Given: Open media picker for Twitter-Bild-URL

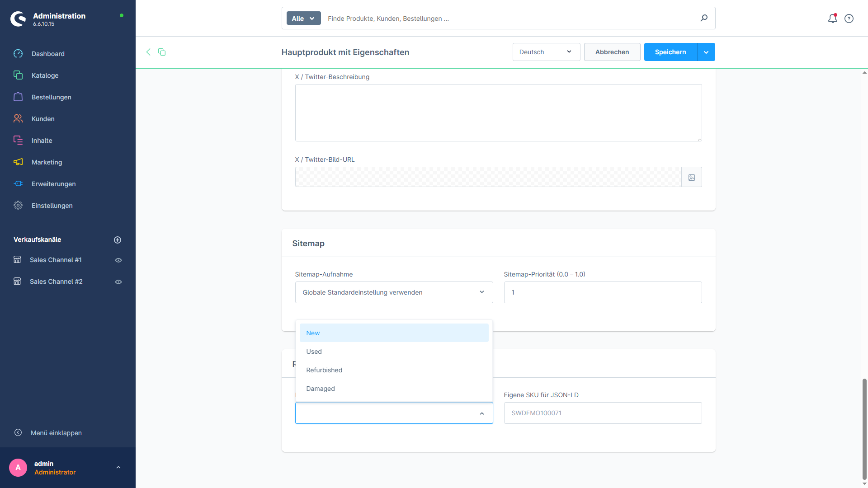Looking at the screenshot, I should click(x=691, y=177).
